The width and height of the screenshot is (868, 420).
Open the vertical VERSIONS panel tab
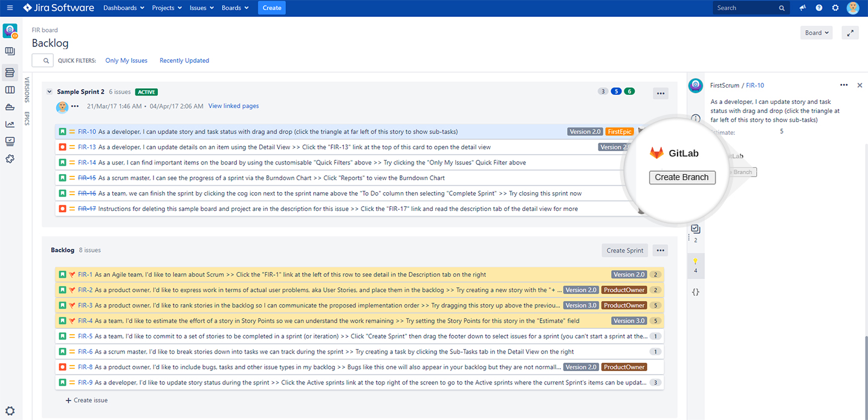(27, 89)
